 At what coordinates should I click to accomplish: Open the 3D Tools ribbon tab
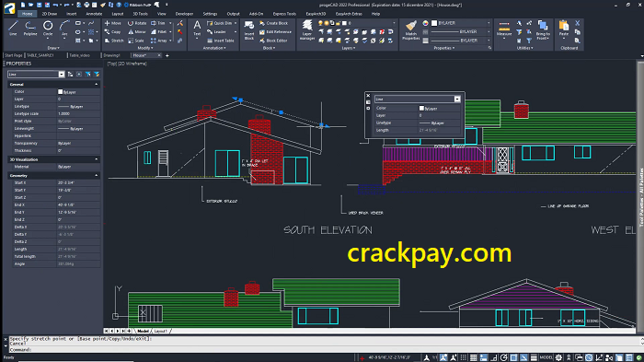[140, 14]
